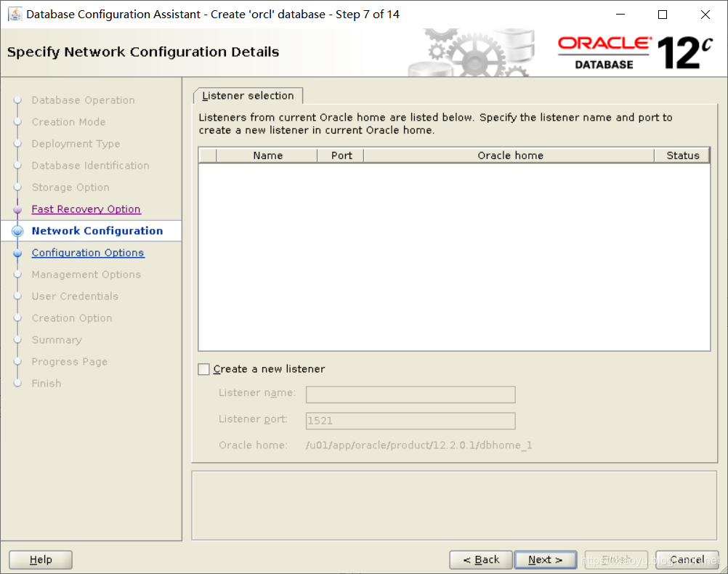Click the Summary step label
This screenshot has height=574, width=728.
click(x=57, y=340)
